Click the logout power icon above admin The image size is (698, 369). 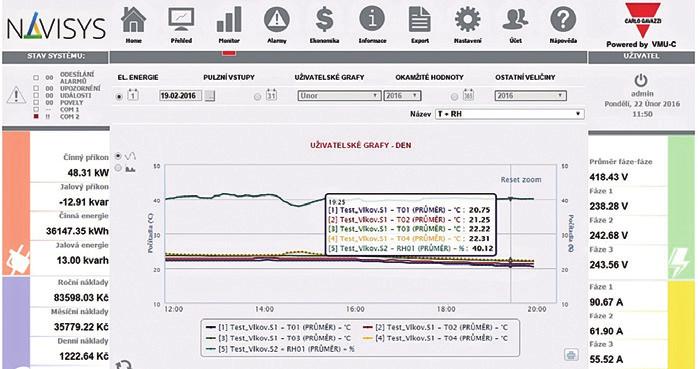[641, 81]
